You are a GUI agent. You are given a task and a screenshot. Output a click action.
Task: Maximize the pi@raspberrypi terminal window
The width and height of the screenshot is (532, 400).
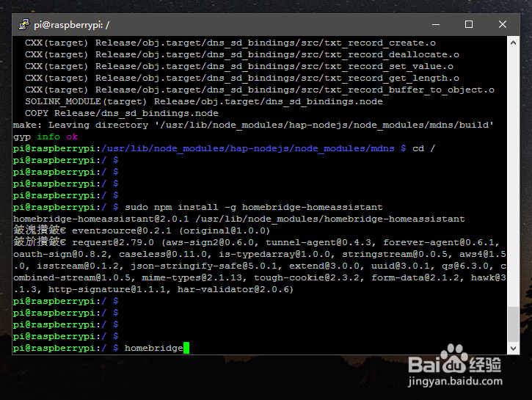pos(469,24)
